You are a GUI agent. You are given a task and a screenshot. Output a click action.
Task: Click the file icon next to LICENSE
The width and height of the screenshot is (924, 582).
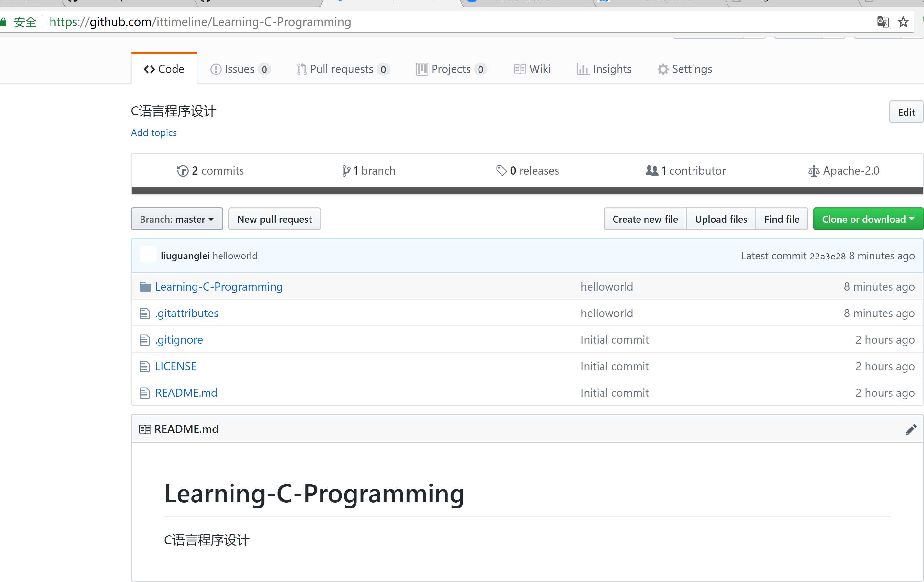pos(144,366)
